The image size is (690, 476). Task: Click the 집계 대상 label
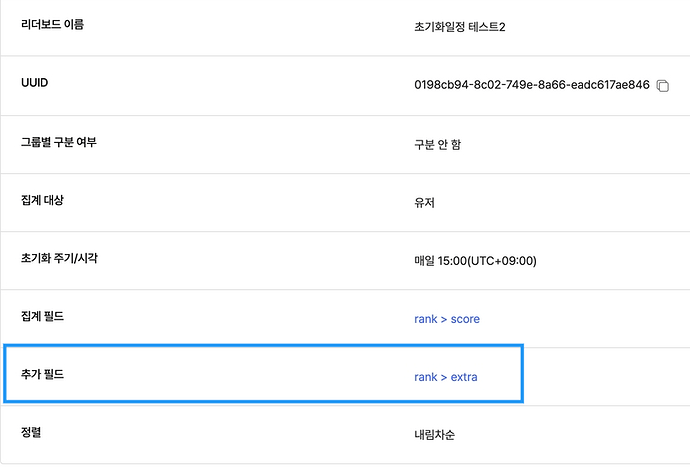point(42,200)
